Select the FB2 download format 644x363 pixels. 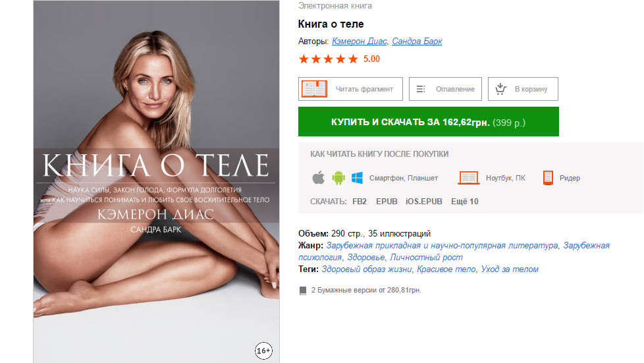(359, 202)
